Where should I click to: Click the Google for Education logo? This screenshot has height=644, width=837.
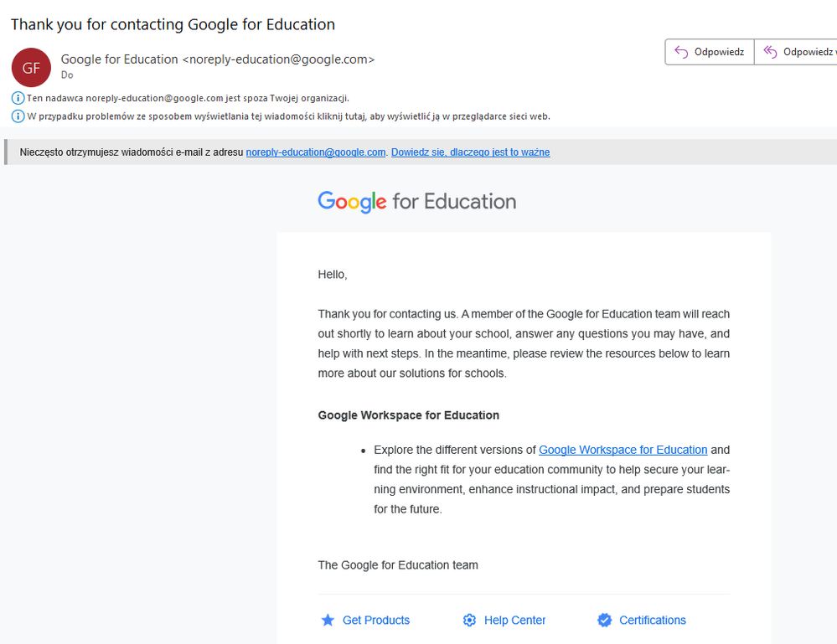416,202
